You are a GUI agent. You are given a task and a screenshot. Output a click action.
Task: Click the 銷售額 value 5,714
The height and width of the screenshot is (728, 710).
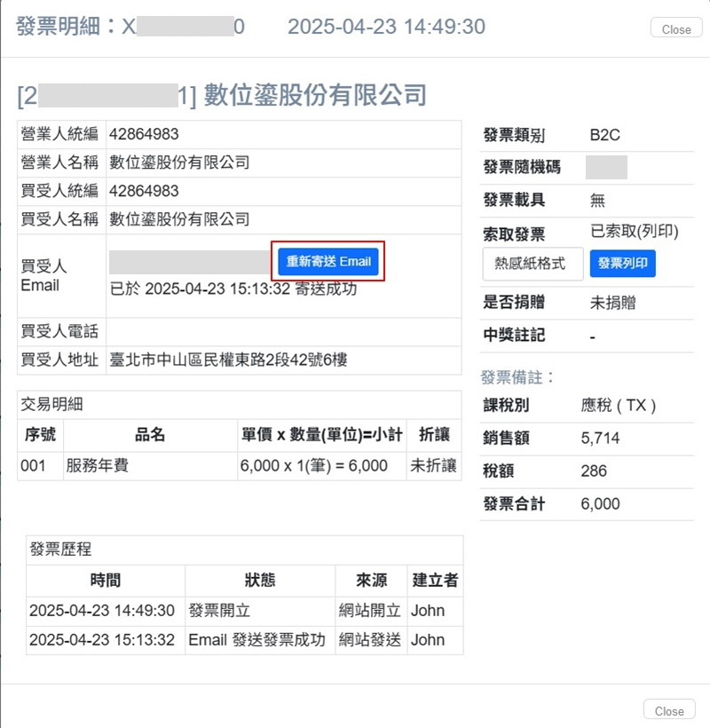click(x=600, y=438)
